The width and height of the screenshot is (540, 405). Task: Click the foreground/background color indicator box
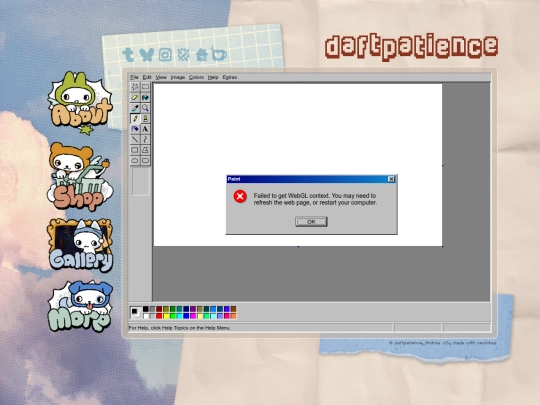pyautogui.click(x=135, y=312)
